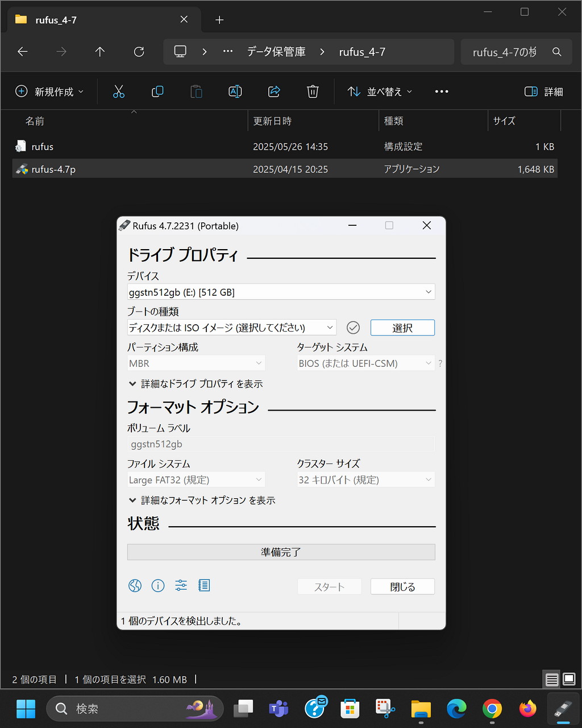Sort by サイズ column header
The width and height of the screenshot is (582, 728).
coord(524,121)
